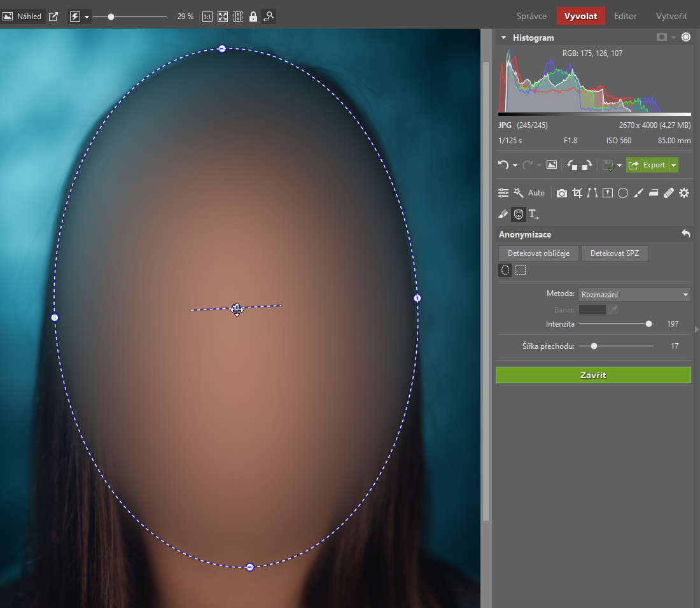
Task: Toggle the zoom lock padlock icon
Action: [253, 17]
